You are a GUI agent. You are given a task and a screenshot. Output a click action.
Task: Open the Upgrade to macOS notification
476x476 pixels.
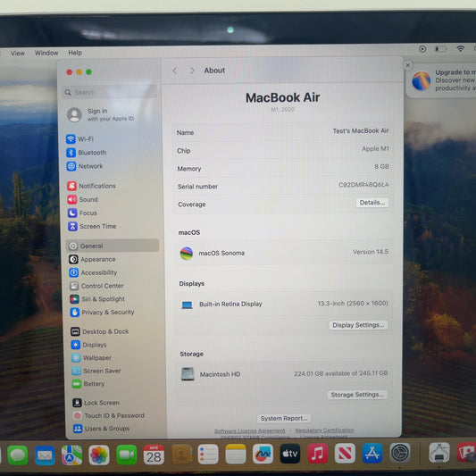click(442, 80)
